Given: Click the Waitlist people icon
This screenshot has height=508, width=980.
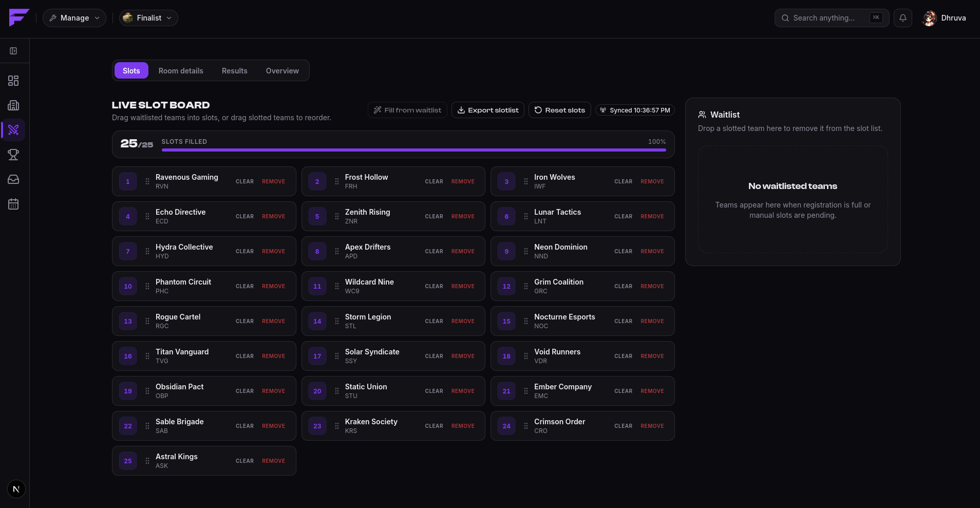Looking at the screenshot, I should (702, 115).
